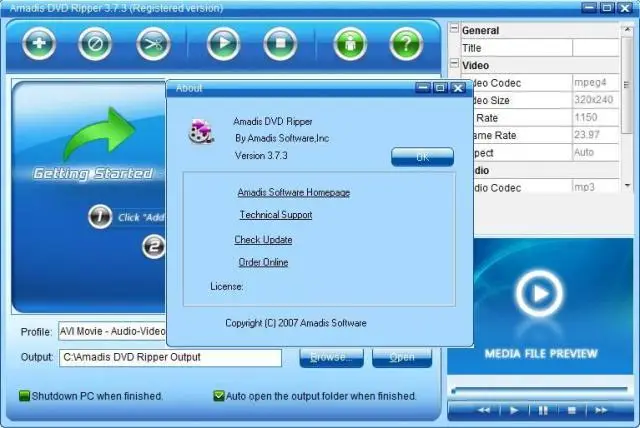Screen dimensions: 640x428
Task: Click the Amadis DVD Ripper logo icon in About
Action: tap(201, 131)
